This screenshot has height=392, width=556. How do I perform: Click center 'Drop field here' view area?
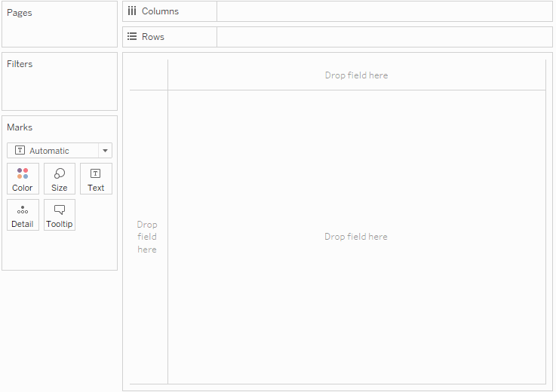[356, 237]
